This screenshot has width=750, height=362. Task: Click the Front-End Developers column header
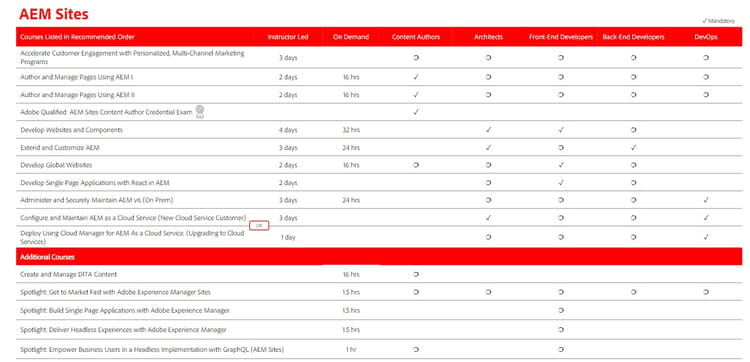[x=561, y=37]
